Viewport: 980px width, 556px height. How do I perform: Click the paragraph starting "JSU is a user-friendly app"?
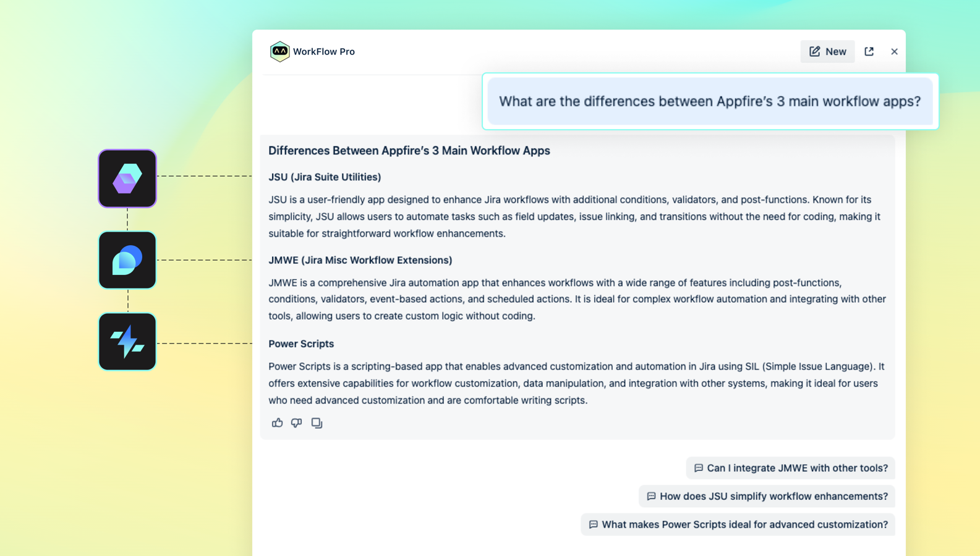(x=574, y=217)
